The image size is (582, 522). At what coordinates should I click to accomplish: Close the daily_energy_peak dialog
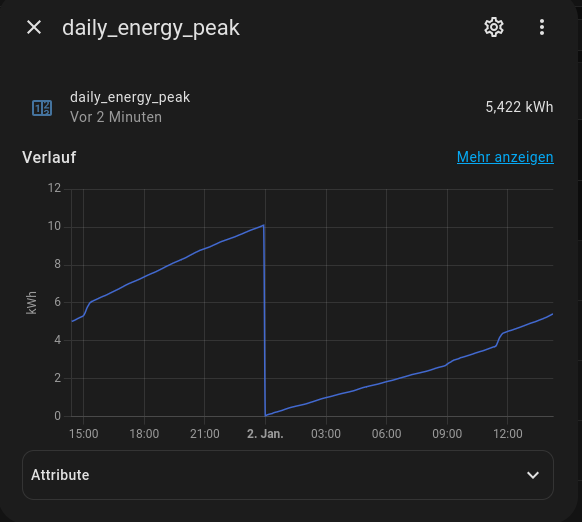(x=34, y=27)
